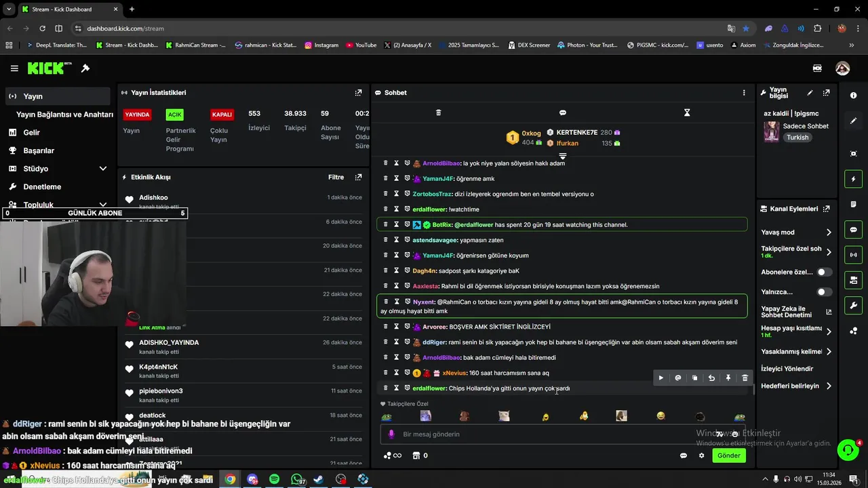Screen dimensions: 868x488
Task: Open Takipçilere özel sohbet settings arrow
Action: pos(829,252)
